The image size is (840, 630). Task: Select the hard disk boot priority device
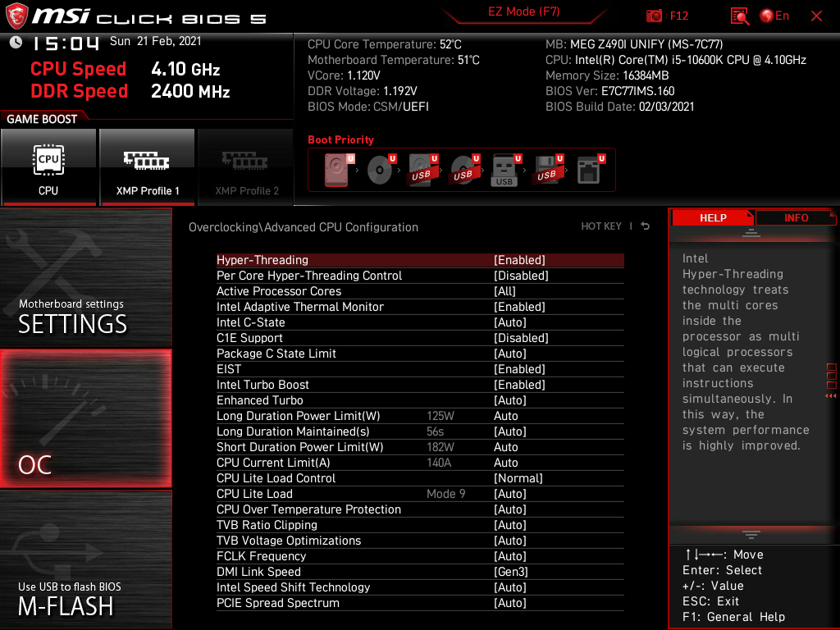coord(337,170)
